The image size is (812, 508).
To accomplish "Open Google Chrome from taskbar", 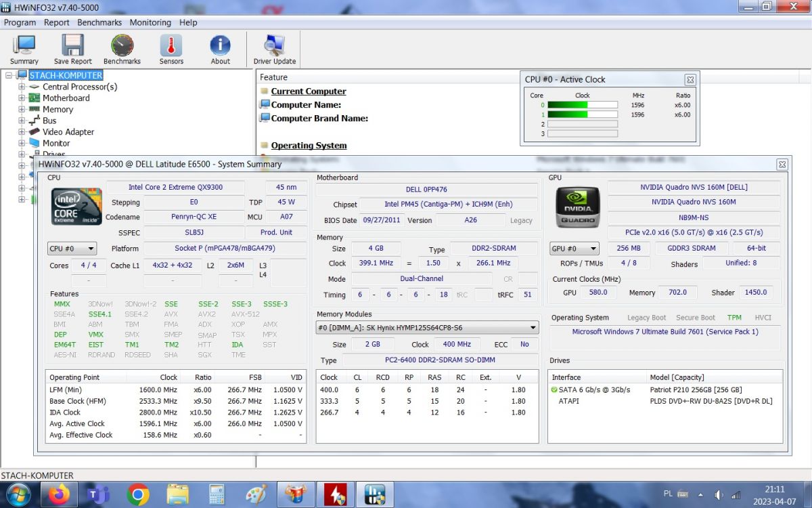I will pyautogui.click(x=138, y=494).
